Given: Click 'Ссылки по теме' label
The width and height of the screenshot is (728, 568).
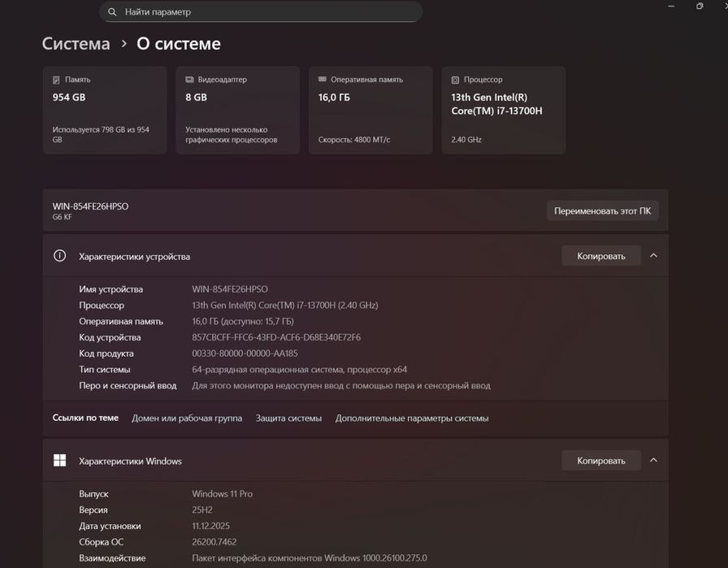Looking at the screenshot, I should tap(85, 418).
